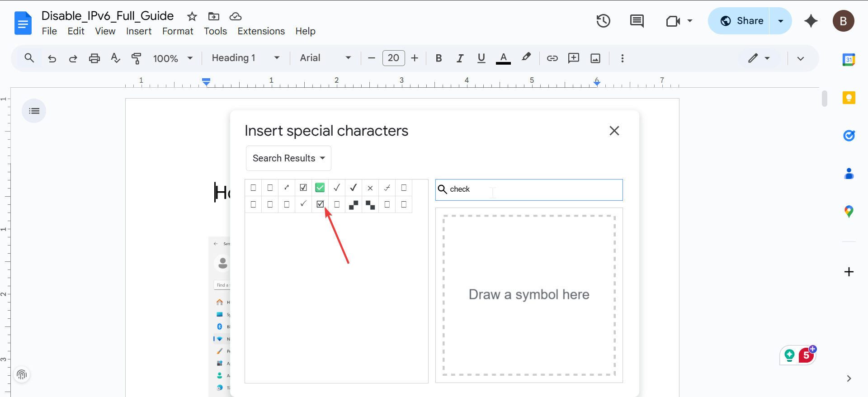868x397 pixels.
Task: Toggle italic formatting
Action: pos(460,58)
